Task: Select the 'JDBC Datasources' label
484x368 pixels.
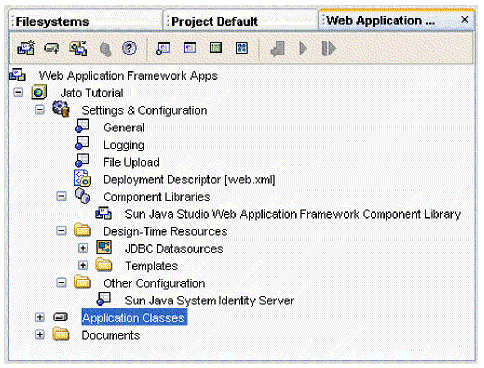Action: pyautogui.click(x=174, y=249)
